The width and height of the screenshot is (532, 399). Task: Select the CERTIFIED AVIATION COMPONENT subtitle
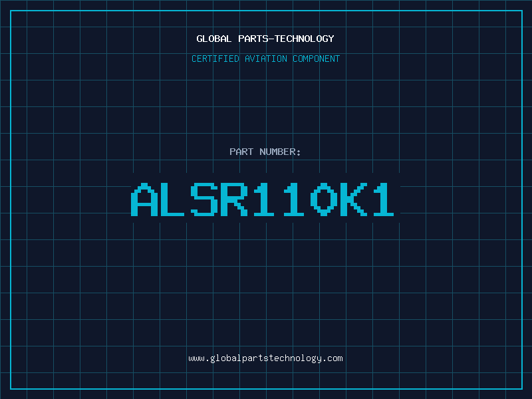pos(265,59)
